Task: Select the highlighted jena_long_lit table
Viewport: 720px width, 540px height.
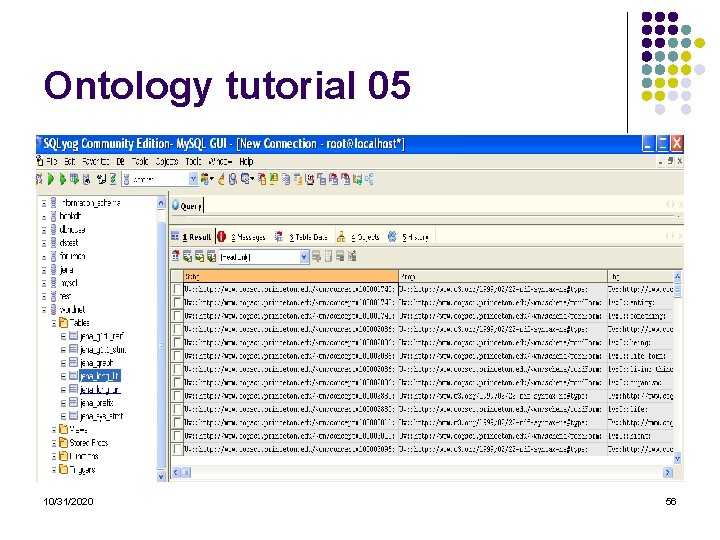Action: [x=100, y=376]
